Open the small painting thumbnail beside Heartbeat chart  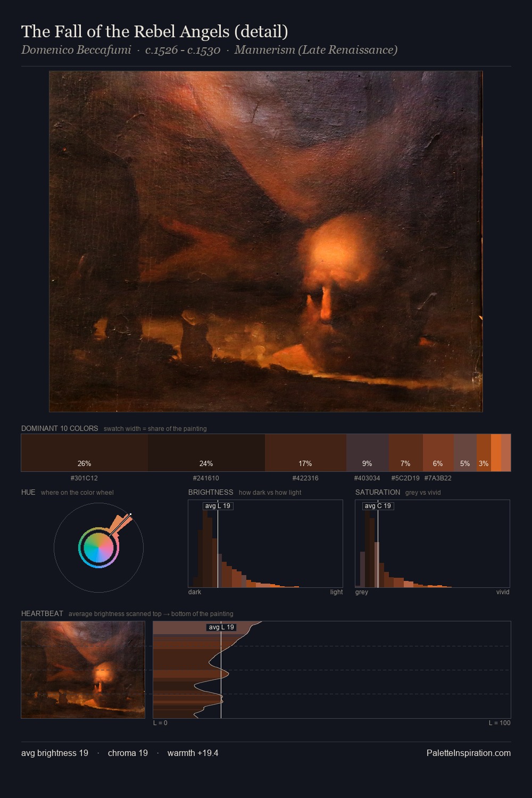click(x=83, y=670)
